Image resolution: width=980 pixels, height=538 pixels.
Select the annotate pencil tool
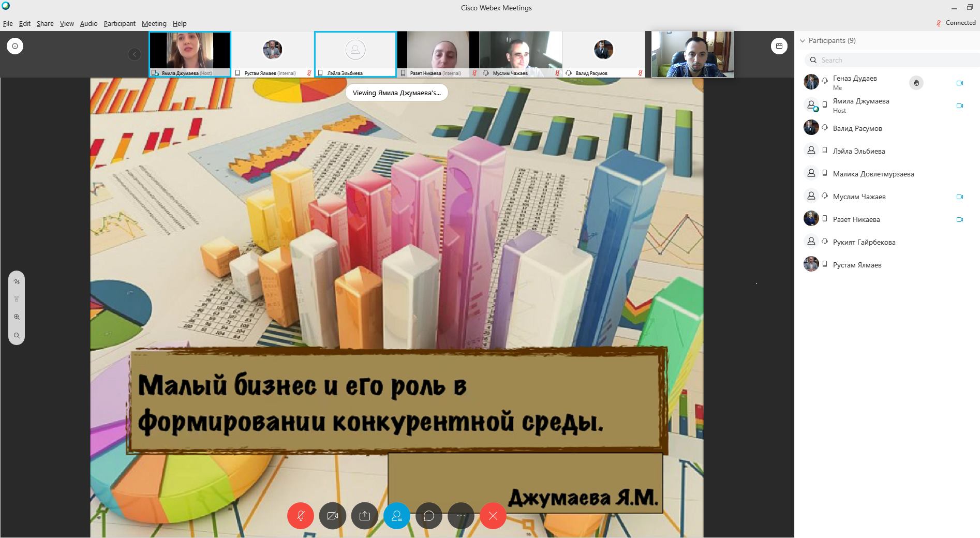17,281
